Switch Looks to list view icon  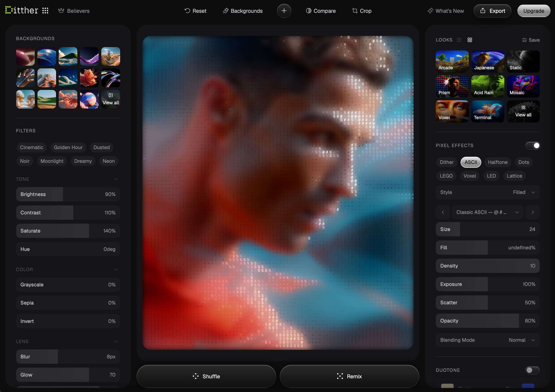point(459,40)
